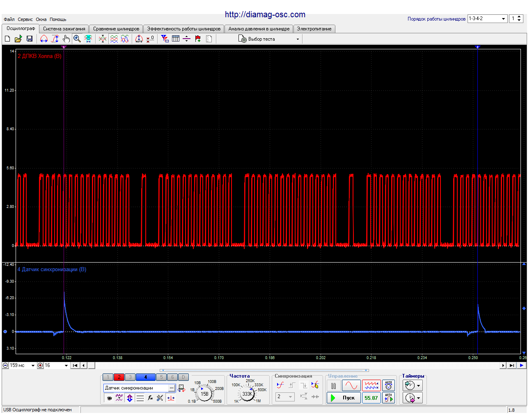This screenshot has width=532, height=415.
Task: Click the fx math function icon
Action: 150,398
